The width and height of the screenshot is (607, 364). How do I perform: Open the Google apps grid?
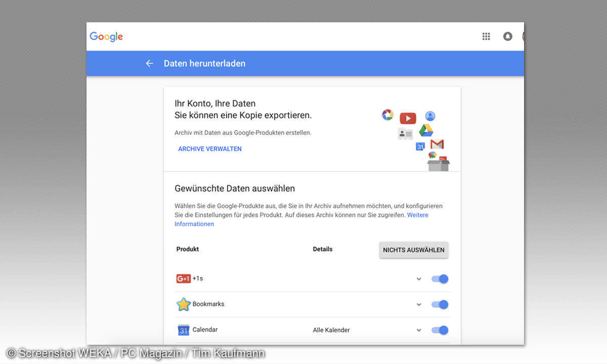pyautogui.click(x=486, y=36)
